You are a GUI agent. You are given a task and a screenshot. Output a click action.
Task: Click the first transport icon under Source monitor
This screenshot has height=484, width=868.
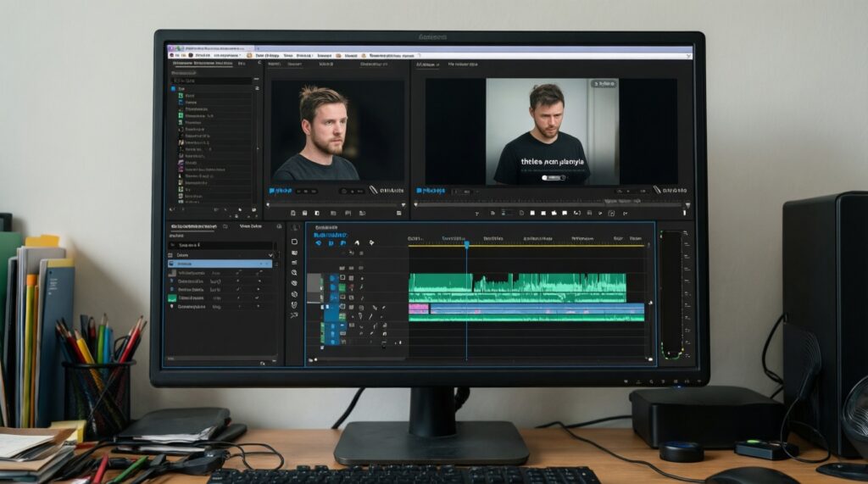point(292,214)
